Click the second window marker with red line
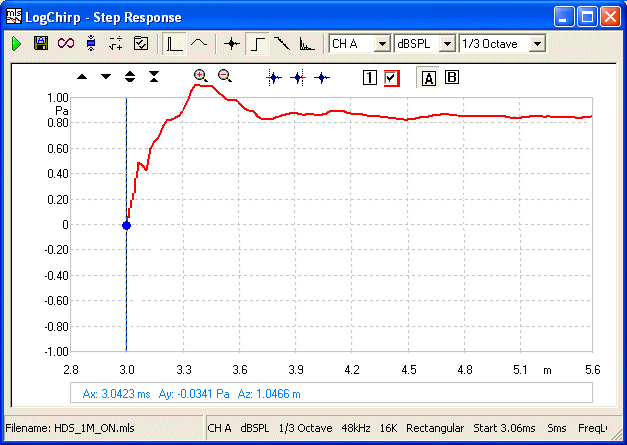The image size is (627, 445). 298,78
